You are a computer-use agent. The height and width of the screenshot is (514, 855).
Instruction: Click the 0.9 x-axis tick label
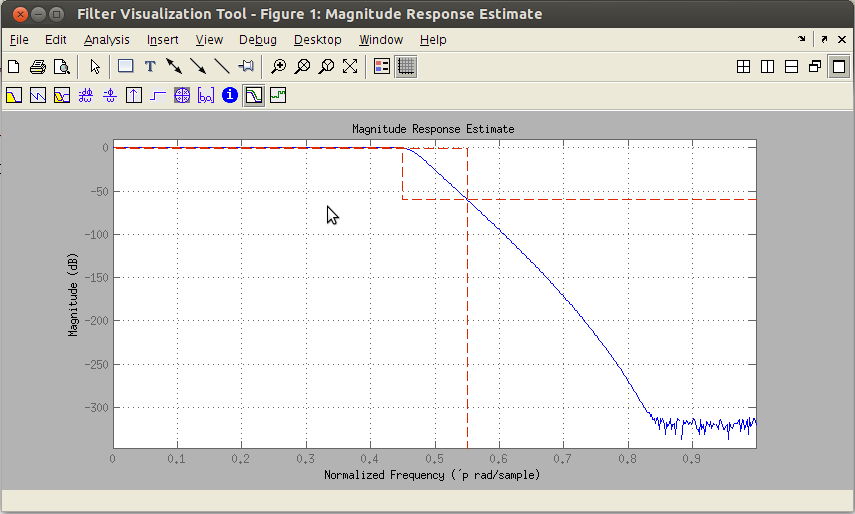click(x=691, y=459)
